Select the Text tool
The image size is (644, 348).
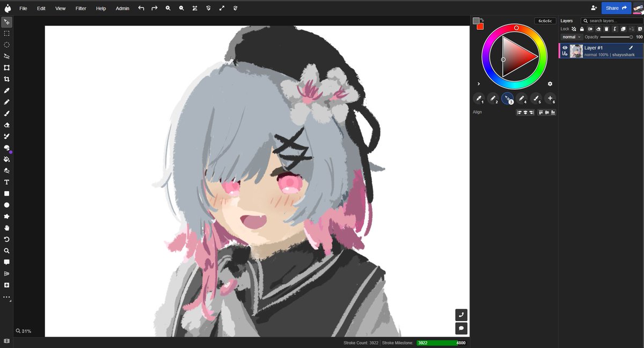point(6,182)
